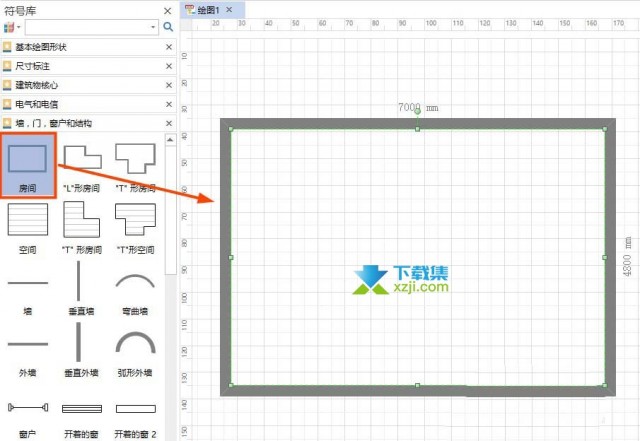Click the room's top-middle resize handle
Screen dimensions: 640x441
point(417,129)
